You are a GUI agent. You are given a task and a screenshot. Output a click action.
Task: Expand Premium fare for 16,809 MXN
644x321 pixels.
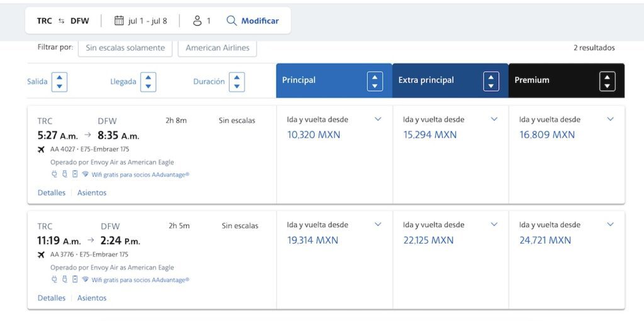tap(610, 119)
